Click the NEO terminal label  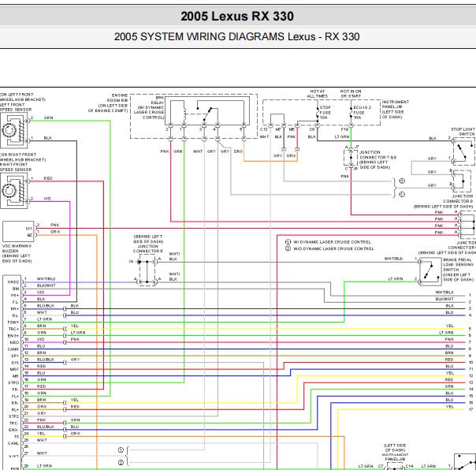pos(14,342)
